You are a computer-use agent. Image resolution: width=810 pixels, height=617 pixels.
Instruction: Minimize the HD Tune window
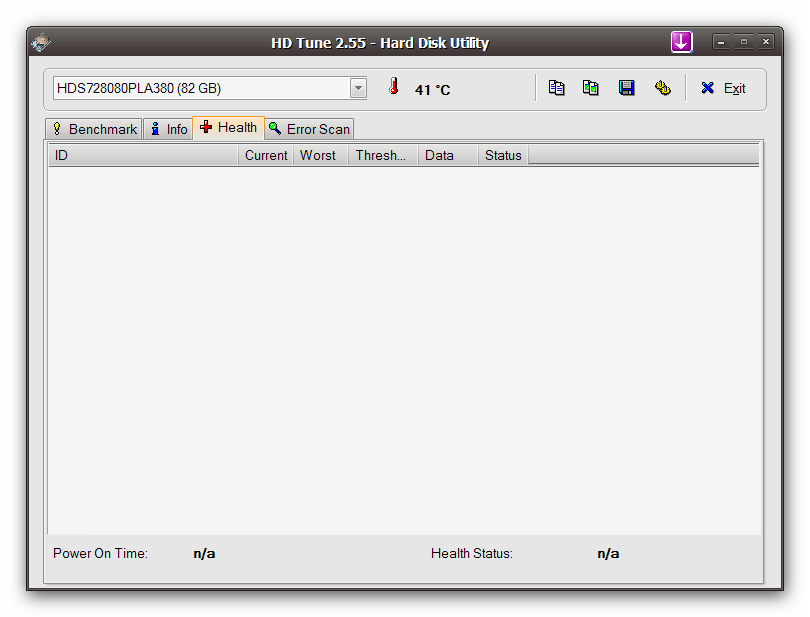click(721, 42)
